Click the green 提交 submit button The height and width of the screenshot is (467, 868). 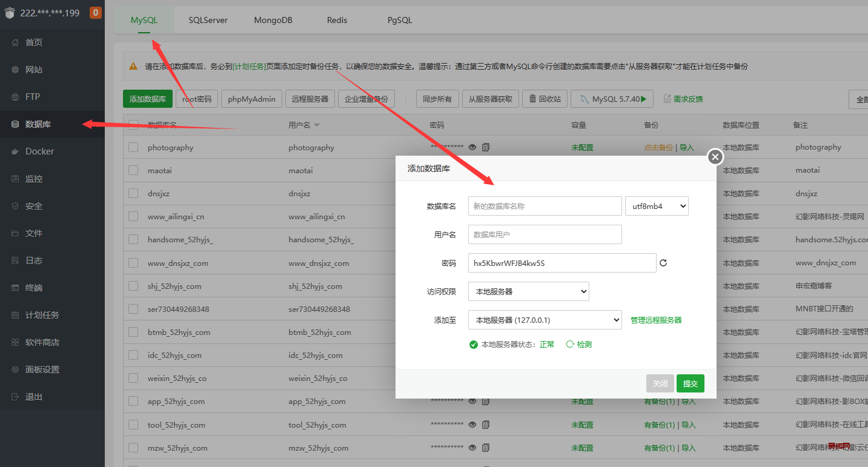coord(690,383)
